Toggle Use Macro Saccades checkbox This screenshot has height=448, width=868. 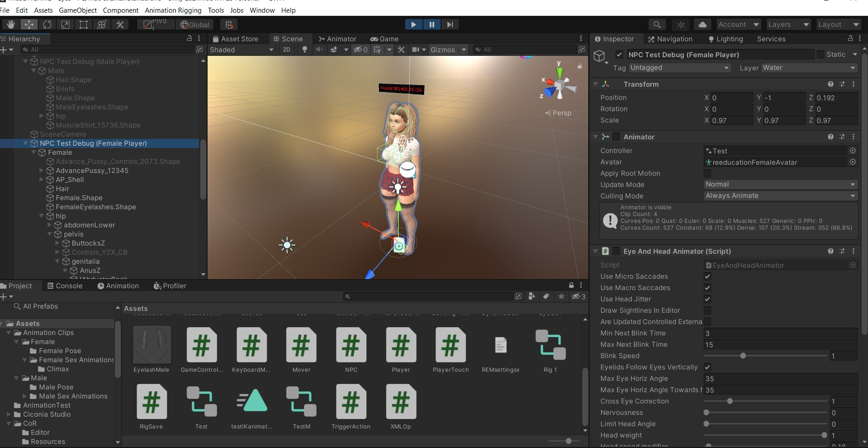[x=707, y=288]
